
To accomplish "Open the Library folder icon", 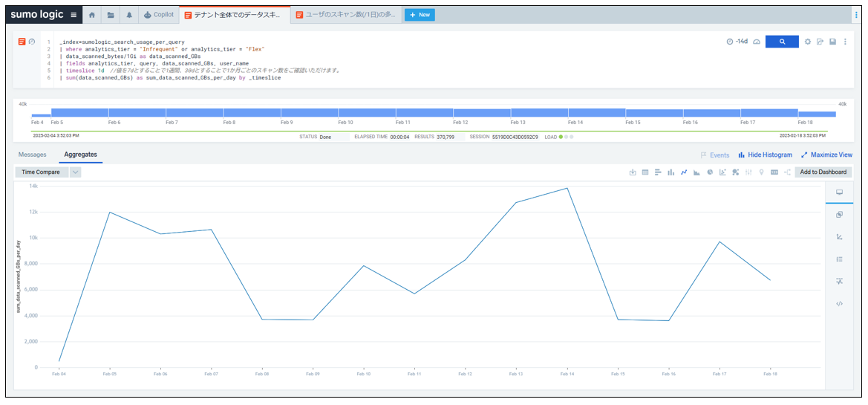I will [111, 15].
